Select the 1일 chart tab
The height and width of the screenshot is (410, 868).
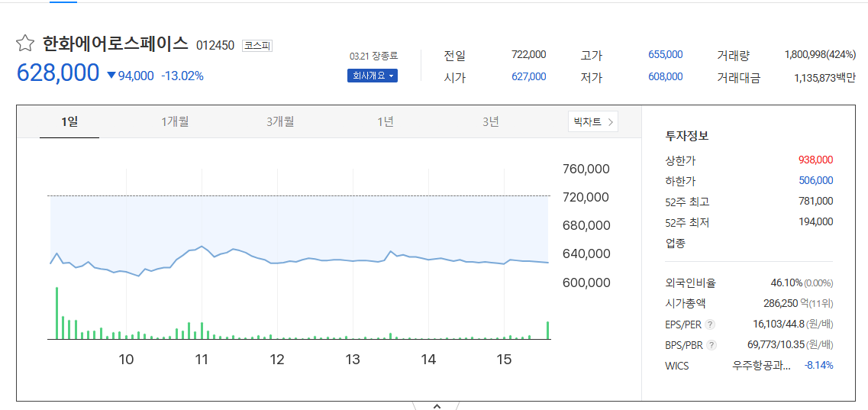tap(69, 121)
